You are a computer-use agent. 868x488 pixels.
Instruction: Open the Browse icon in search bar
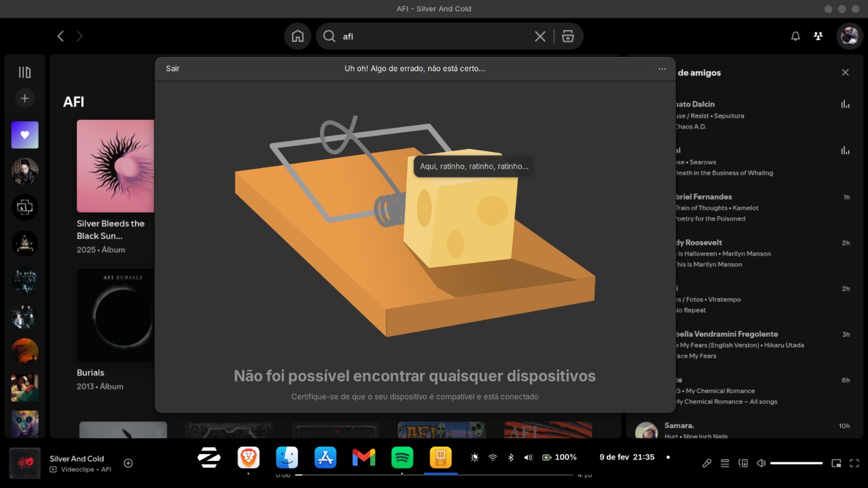coord(567,36)
